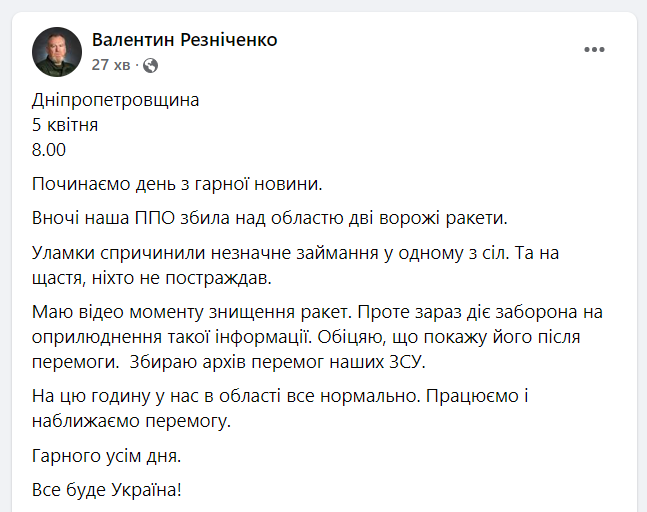Viewport: 647px width, 512px height.
Task: Click the Дніпропетровщина heading line
Action: tap(116, 100)
